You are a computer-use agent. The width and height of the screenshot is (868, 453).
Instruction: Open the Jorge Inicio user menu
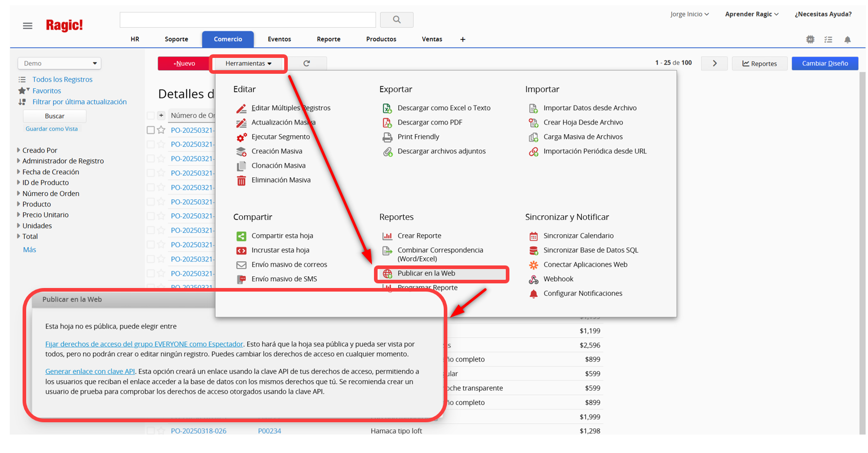tap(689, 14)
